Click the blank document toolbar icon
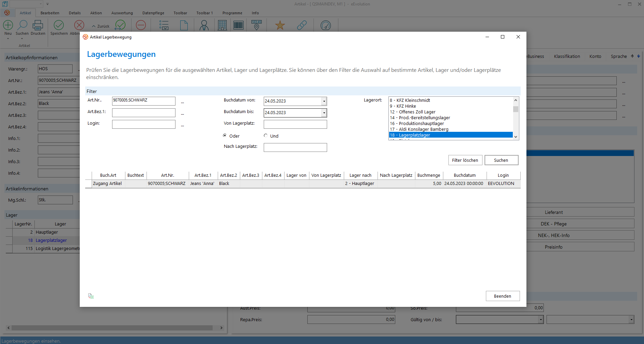This screenshot has width=644, height=344. tap(184, 25)
